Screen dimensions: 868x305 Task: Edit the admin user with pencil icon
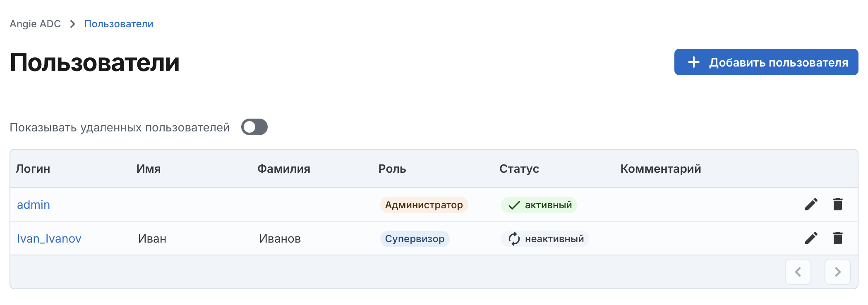(810, 204)
